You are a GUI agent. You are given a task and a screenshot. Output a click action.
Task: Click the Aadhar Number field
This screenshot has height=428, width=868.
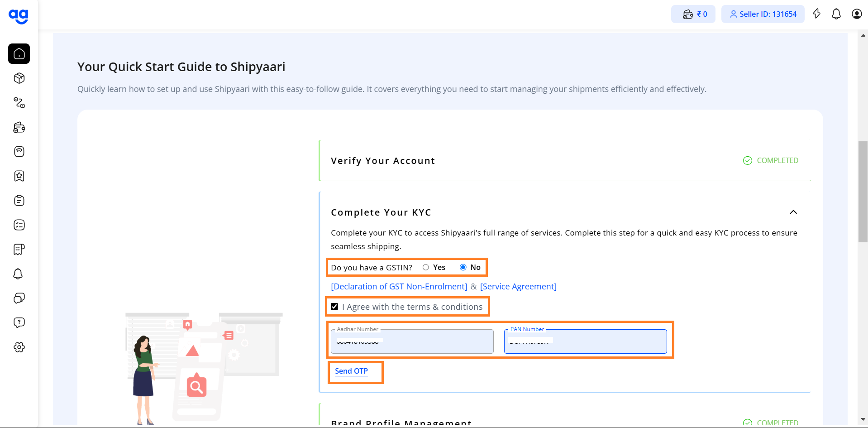(412, 341)
